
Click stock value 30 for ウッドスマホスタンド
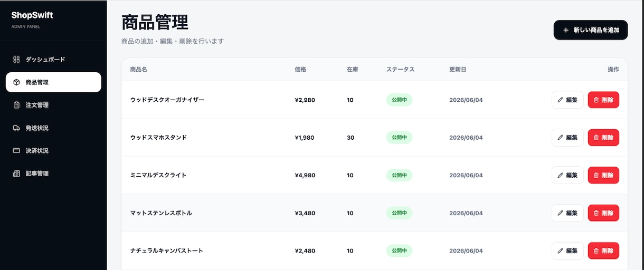(x=351, y=138)
